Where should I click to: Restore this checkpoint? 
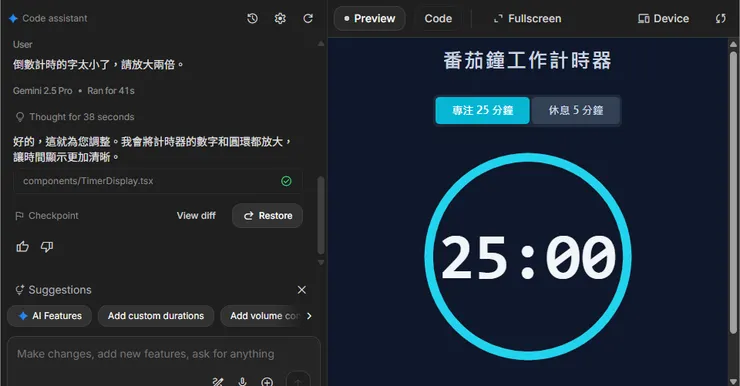tap(268, 216)
